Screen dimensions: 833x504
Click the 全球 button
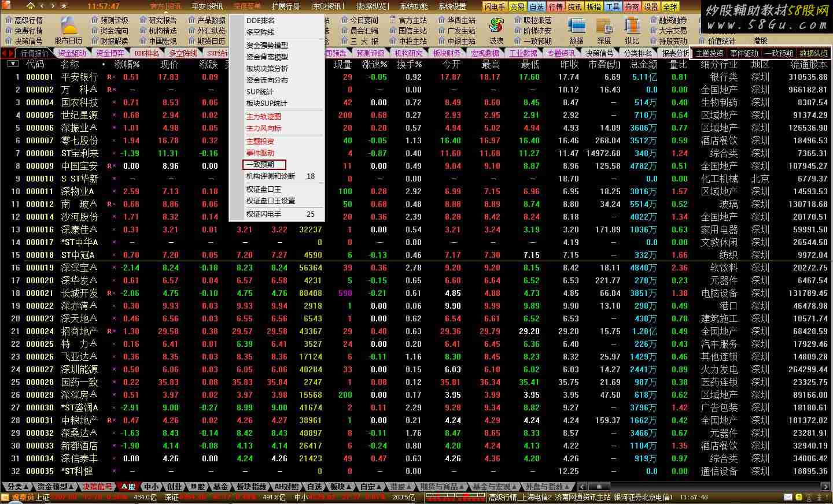pyautogui.click(x=670, y=6)
